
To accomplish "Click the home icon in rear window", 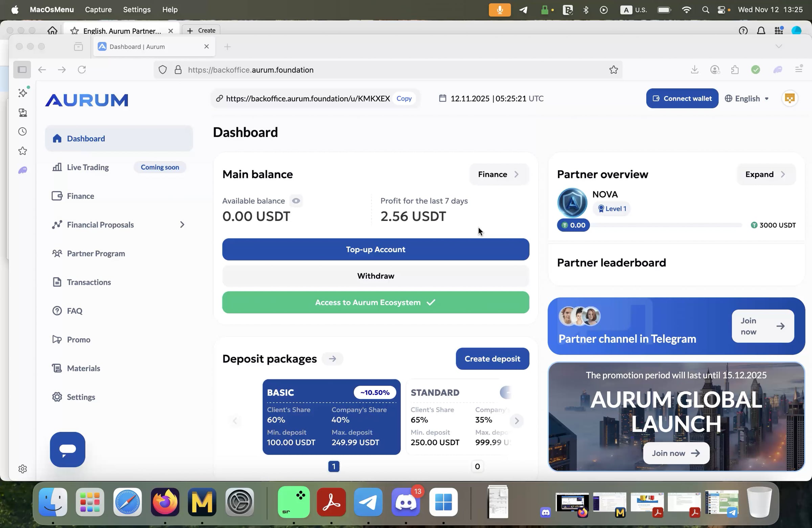I will point(52,31).
